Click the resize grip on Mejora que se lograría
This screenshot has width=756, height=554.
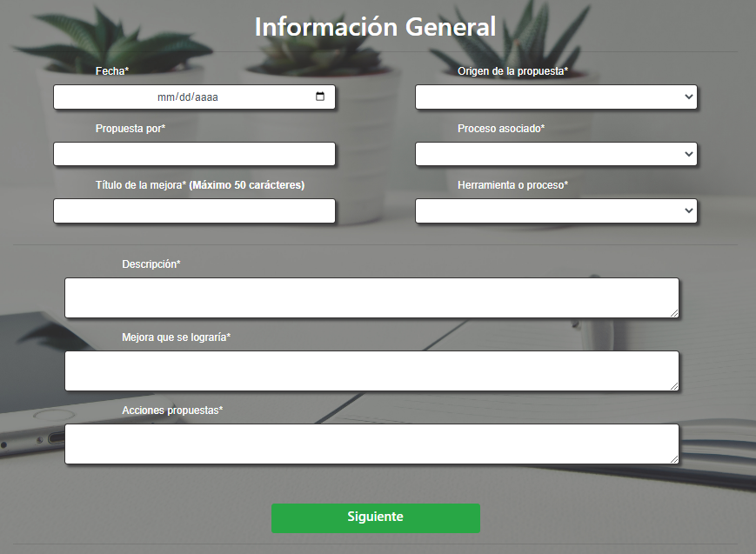[674, 386]
